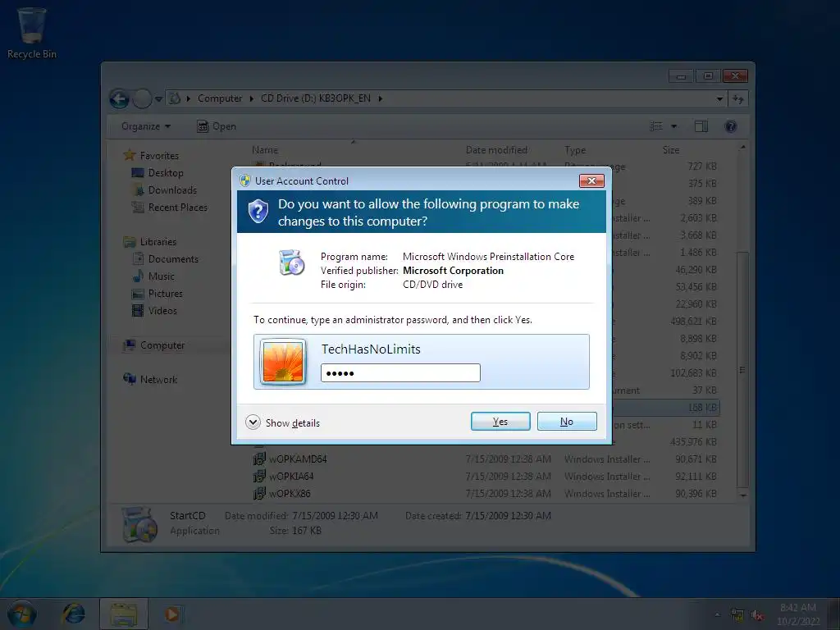The width and height of the screenshot is (840, 630).
Task: Click CD Drive (D:) KB3OPK_EN breadcrumb
Action: [x=316, y=98]
